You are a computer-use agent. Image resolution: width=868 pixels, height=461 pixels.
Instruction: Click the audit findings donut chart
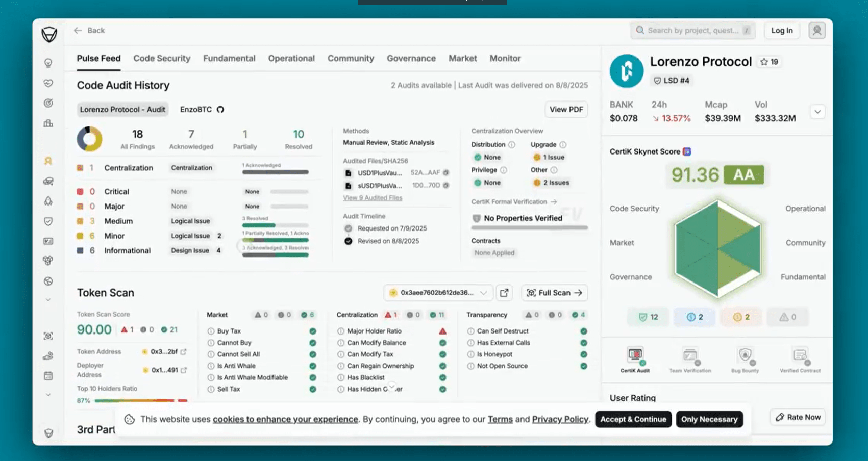tap(90, 139)
